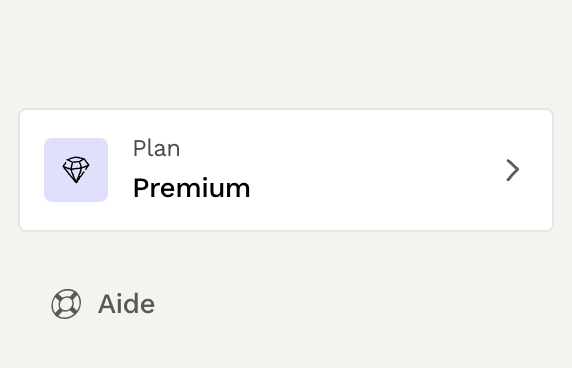This screenshot has height=368, width=572.
Task: Click the help ring icon beside Aide
Action: [66, 304]
